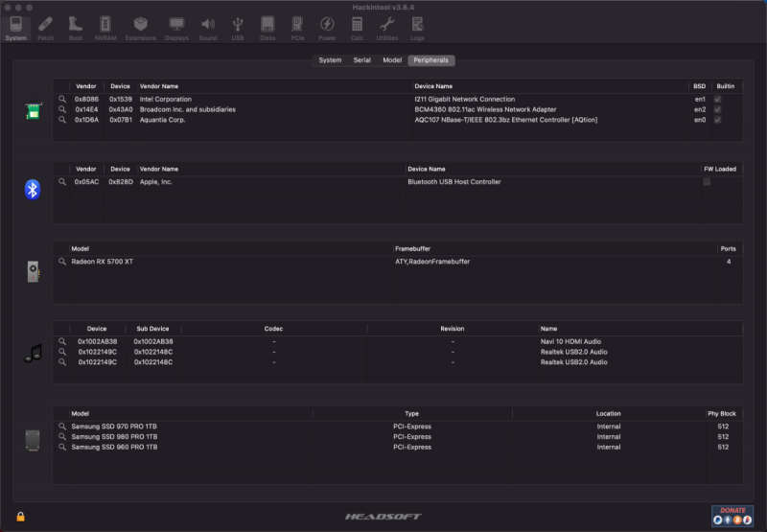Image resolution: width=767 pixels, height=532 pixels.
Task: Open the Patch toolbar section
Action: pyautogui.click(x=45, y=27)
